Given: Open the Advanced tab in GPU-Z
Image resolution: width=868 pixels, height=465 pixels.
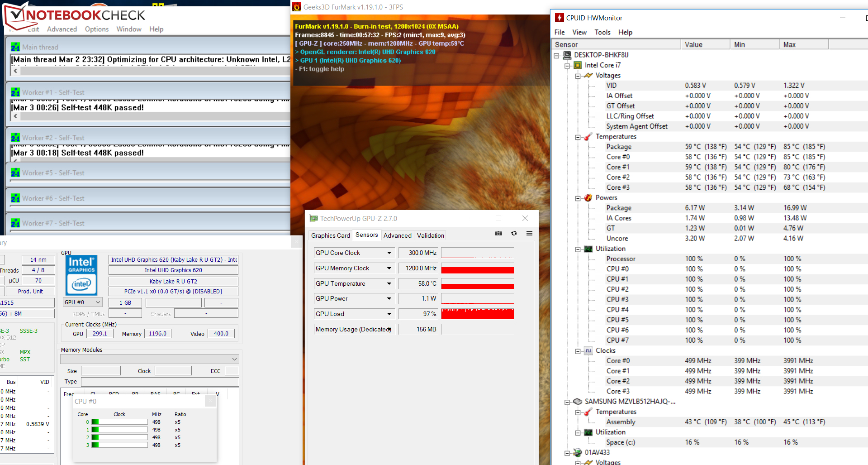Looking at the screenshot, I should 398,235.
